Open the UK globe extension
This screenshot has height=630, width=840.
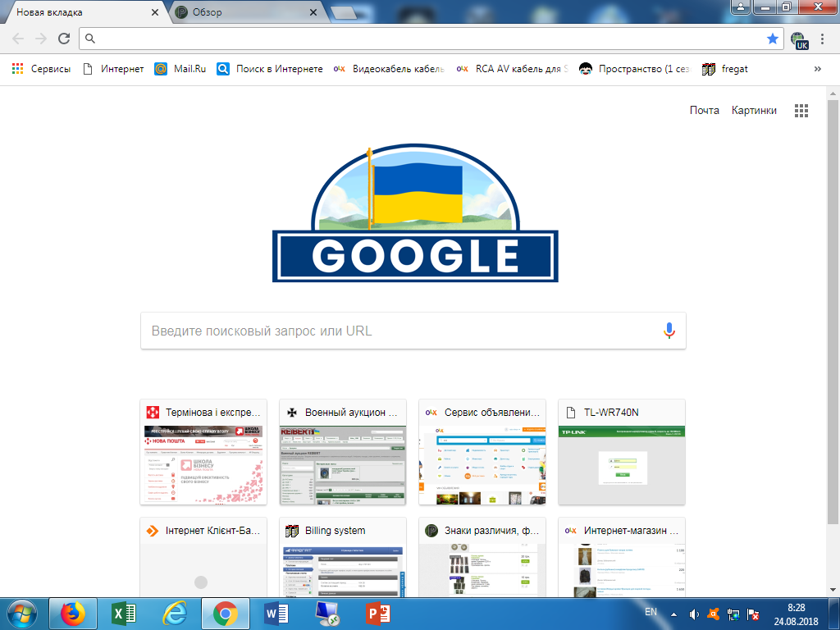[x=799, y=39]
